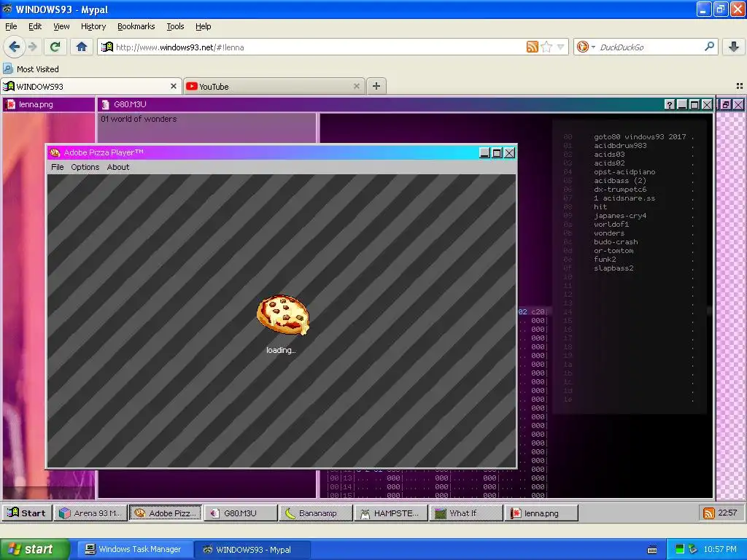Screen dimensions: 747x560
Task: Click the loading pizza image
Action: coord(283,315)
